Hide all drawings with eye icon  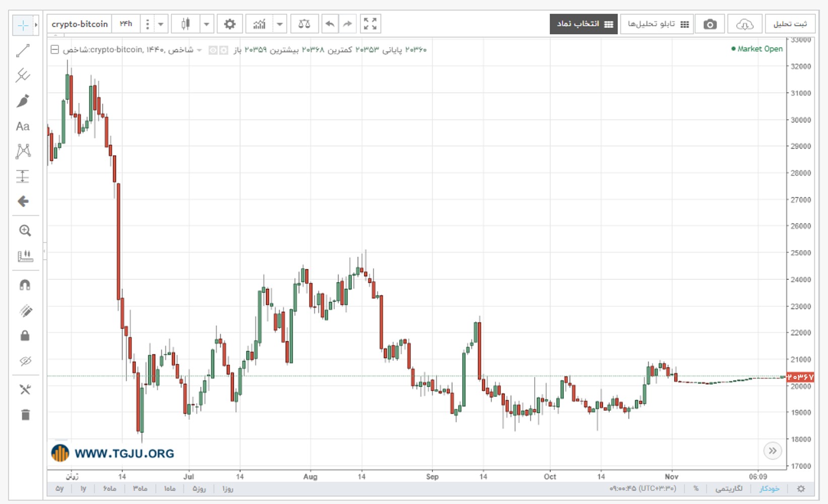25,361
